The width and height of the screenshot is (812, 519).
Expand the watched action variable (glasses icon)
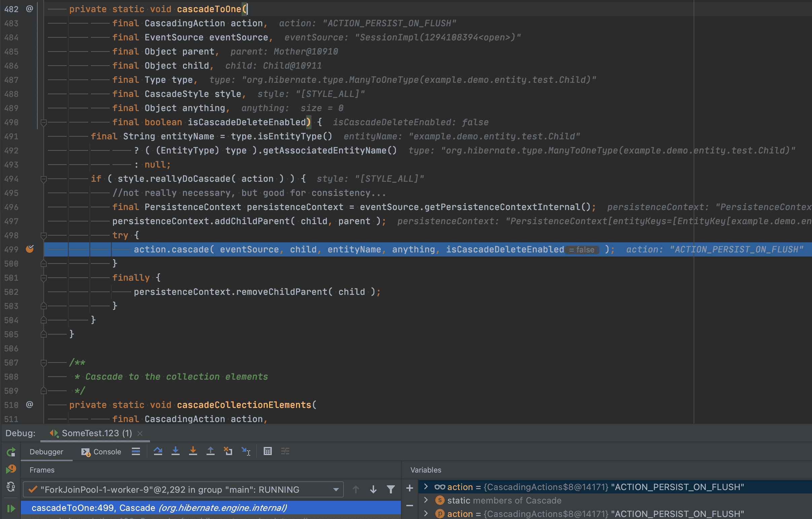(426, 487)
